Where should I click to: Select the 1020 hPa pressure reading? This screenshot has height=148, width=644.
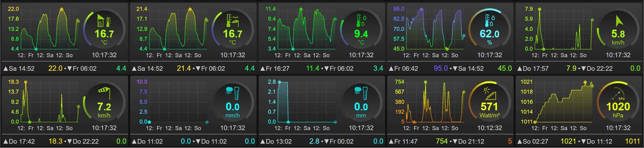pyautogui.click(x=618, y=107)
